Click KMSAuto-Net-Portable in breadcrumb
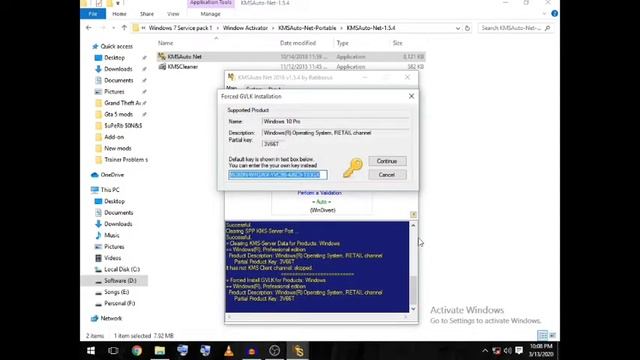The width and height of the screenshot is (640, 360). pyautogui.click(x=307, y=28)
